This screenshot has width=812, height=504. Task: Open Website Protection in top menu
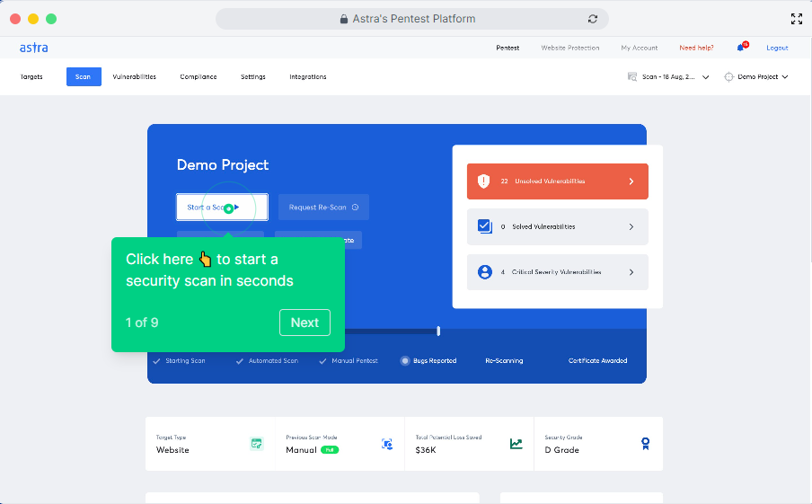pos(570,48)
